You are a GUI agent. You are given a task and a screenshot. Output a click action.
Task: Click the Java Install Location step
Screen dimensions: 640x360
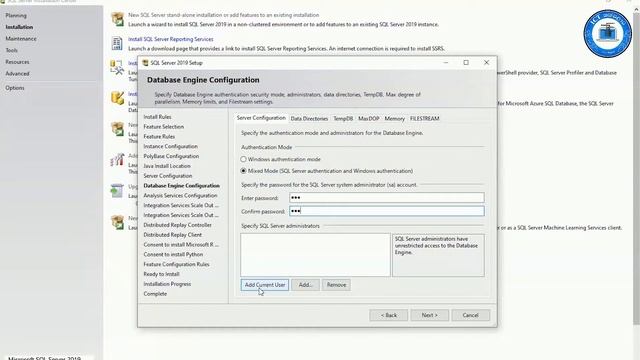click(167, 166)
